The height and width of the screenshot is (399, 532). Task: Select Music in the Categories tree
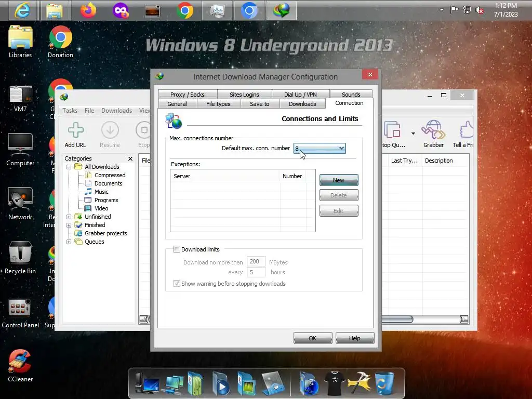(x=101, y=192)
